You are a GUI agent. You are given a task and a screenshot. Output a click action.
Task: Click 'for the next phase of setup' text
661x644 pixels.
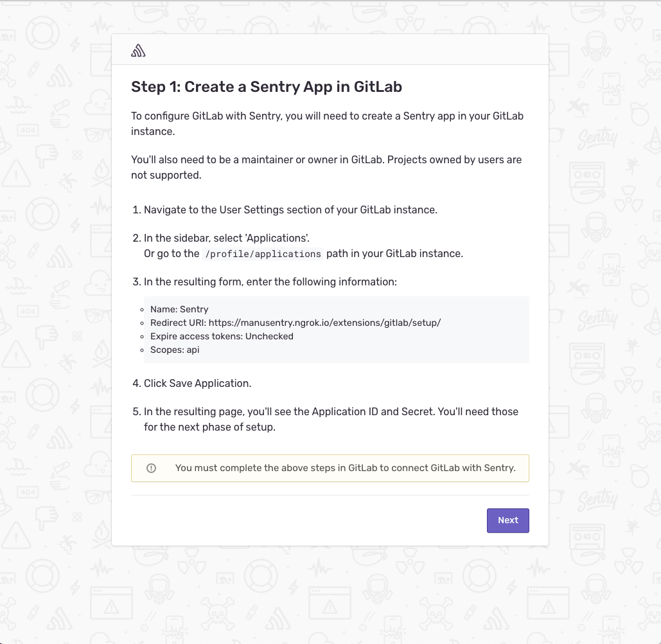(x=209, y=427)
